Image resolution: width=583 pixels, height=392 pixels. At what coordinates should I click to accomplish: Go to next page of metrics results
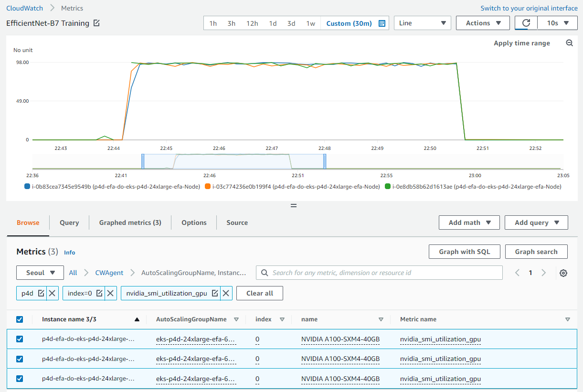click(543, 273)
